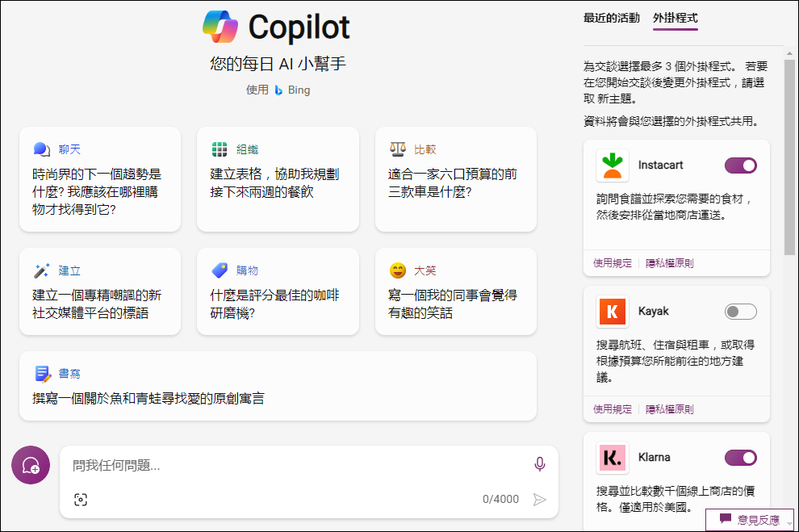Click the 您的每日 AI 小幫手 subtitle
The height and width of the screenshot is (532, 799).
pyautogui.click(x=278, y=64)
